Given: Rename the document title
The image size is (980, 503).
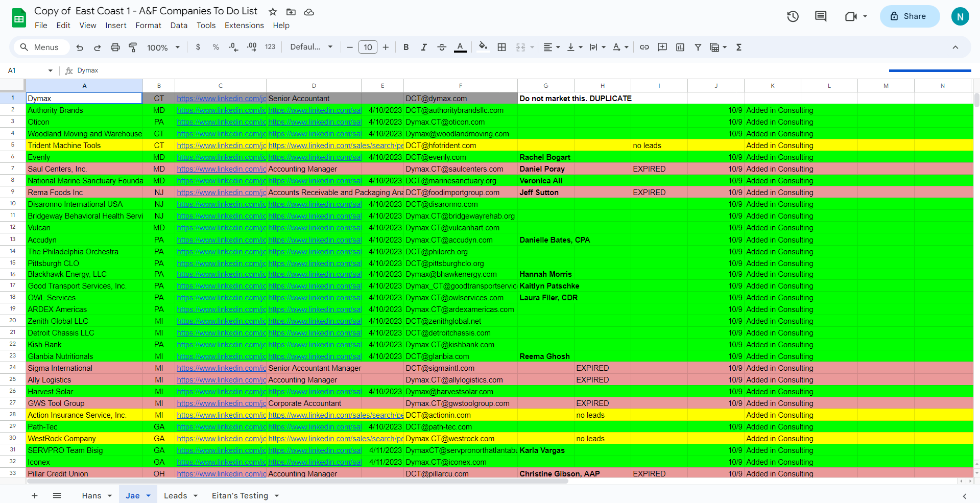Looking at the screenshot, I should pyautogui.click(x=146, y=11).
